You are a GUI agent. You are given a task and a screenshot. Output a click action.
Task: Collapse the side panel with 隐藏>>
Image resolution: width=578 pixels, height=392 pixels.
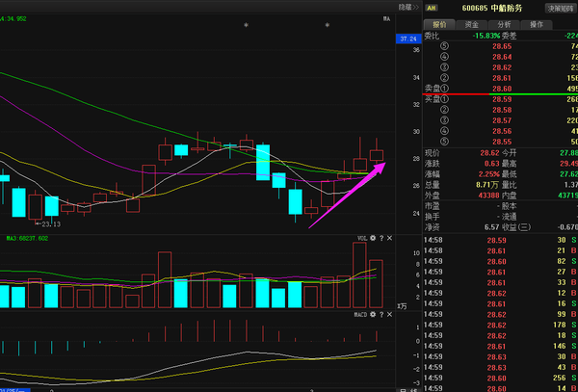(409, 7)
